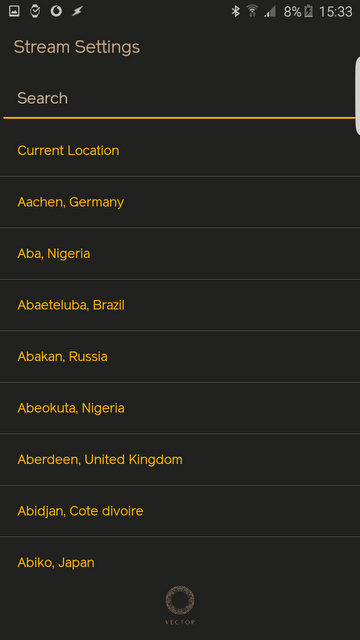The image size is (360, 640).
Task: Tap the battery indicator icon
Action: coord(309,11)
